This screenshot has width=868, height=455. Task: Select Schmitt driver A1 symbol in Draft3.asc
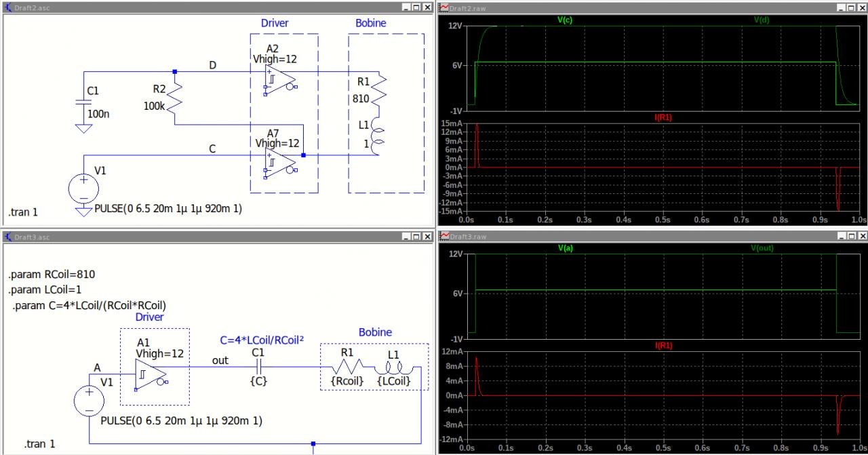(151, 375)
